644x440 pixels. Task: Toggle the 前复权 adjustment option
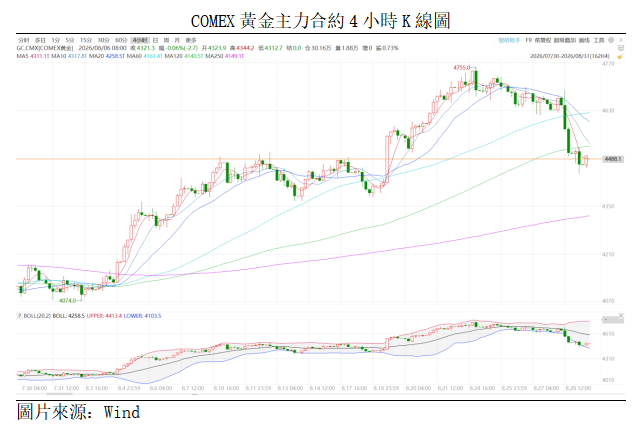tap(543, 40)
